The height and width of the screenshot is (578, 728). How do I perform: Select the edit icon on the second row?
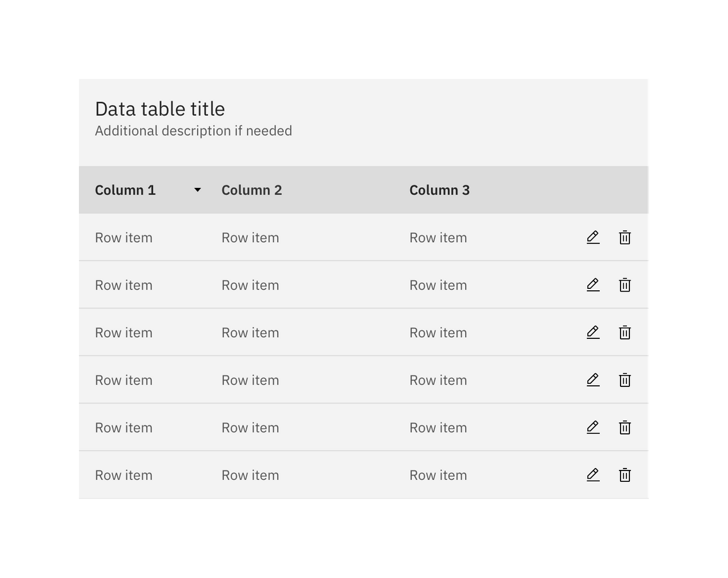click(x=593, y=285)
